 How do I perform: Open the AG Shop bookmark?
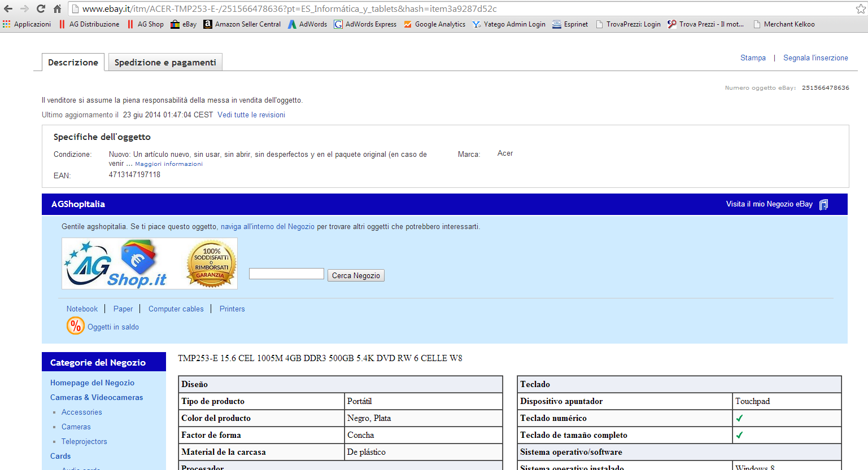[x=145, y=24]
